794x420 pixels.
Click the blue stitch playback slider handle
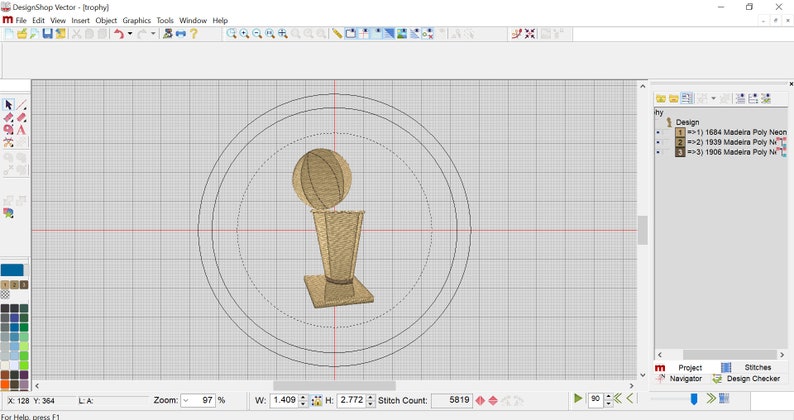[x=694, y=400]
